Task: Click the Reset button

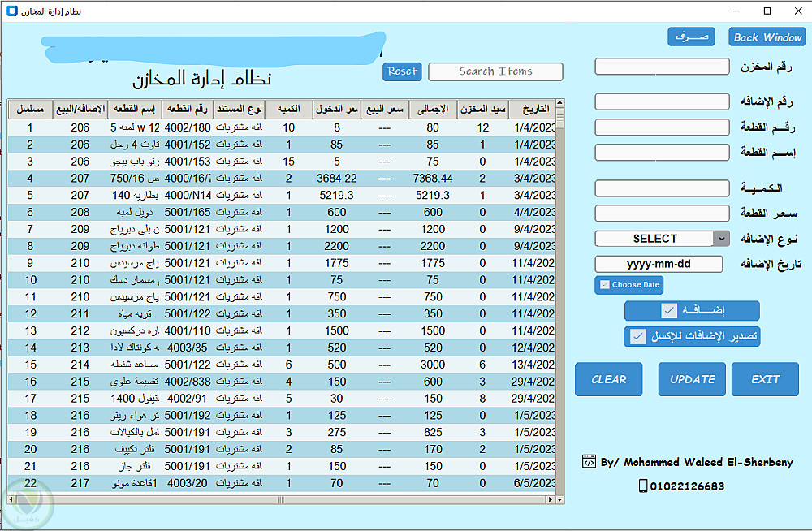Action: pos(402,71)
